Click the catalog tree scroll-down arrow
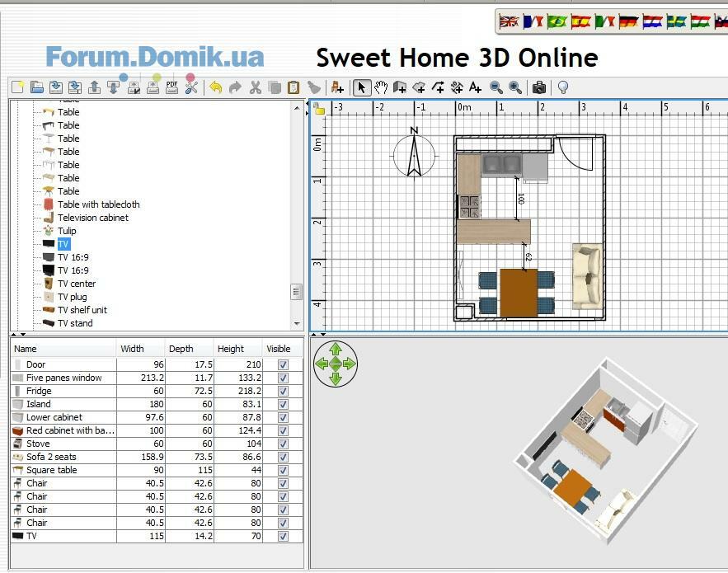Viewport: 728px width, 573px height. pos(297,324)
